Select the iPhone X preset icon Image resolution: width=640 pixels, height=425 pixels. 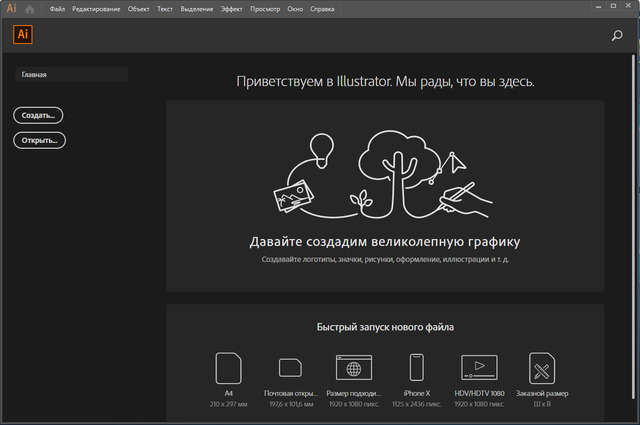pyautogui.click(x=414, y=368)
